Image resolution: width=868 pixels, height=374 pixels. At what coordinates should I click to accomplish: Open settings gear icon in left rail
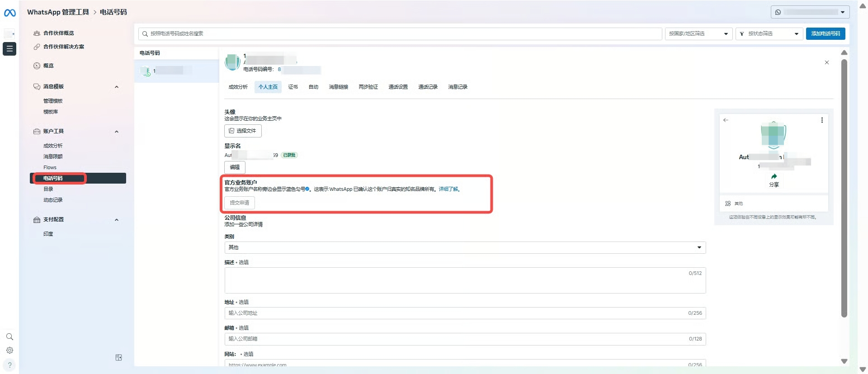click(9, 350)
